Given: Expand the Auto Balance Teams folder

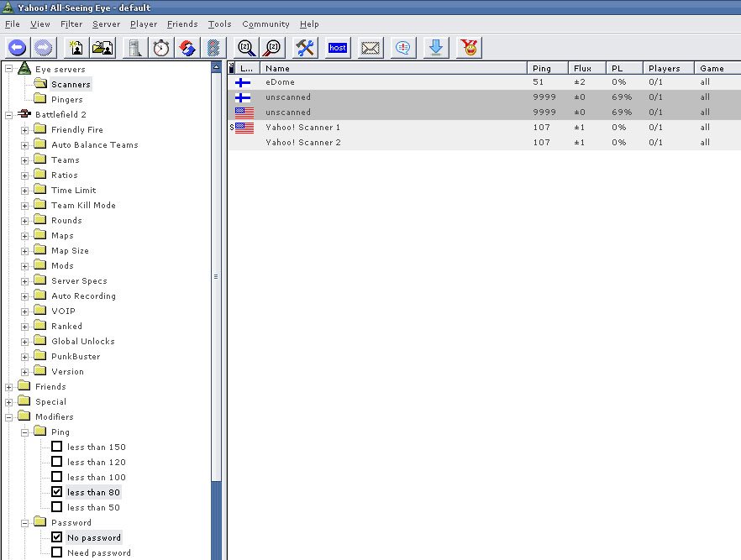Looking at the screenshot, I should tap(24, 145).
